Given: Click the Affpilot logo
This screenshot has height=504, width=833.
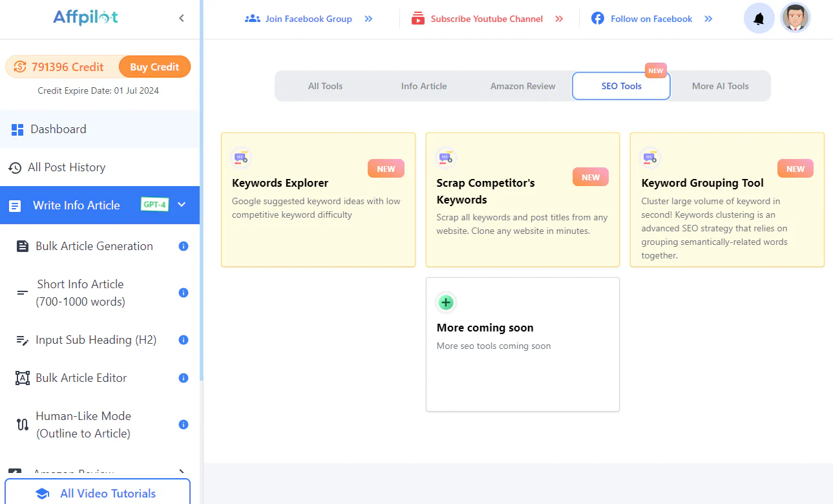Looking at the screenshot, I should pyautogui.click(x=85, y=18).
